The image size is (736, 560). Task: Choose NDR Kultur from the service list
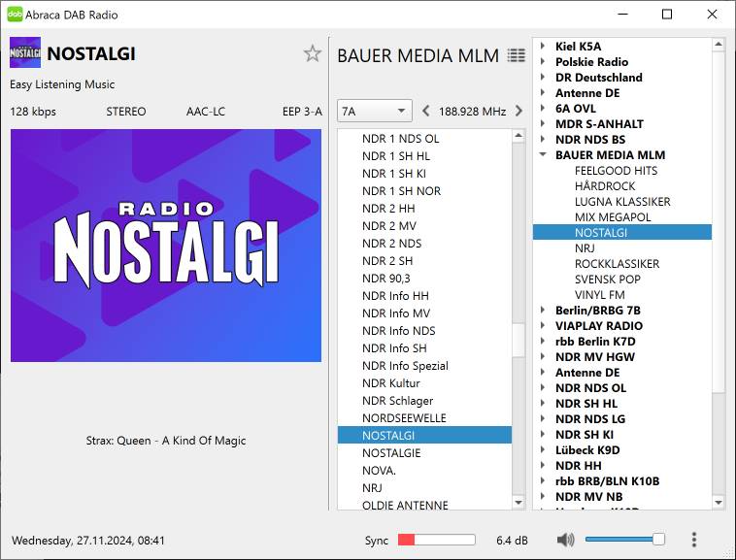390,383
